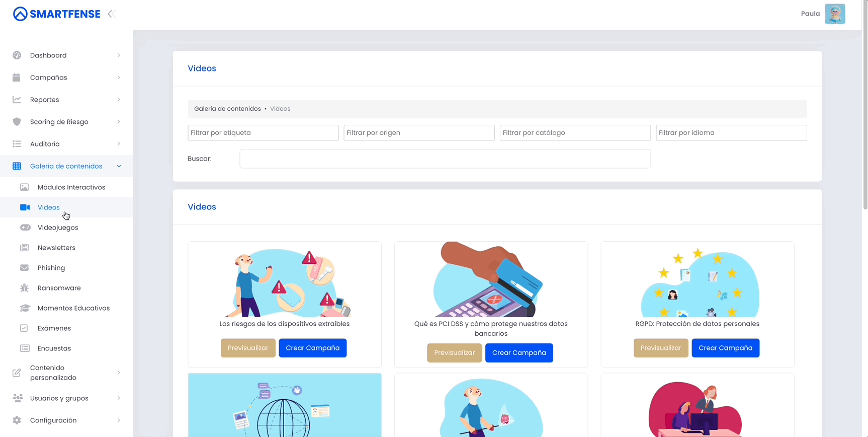Open Paula's profile avatar
The height and width of the screenshot is (437, 868).
click(x=835, y=14)
